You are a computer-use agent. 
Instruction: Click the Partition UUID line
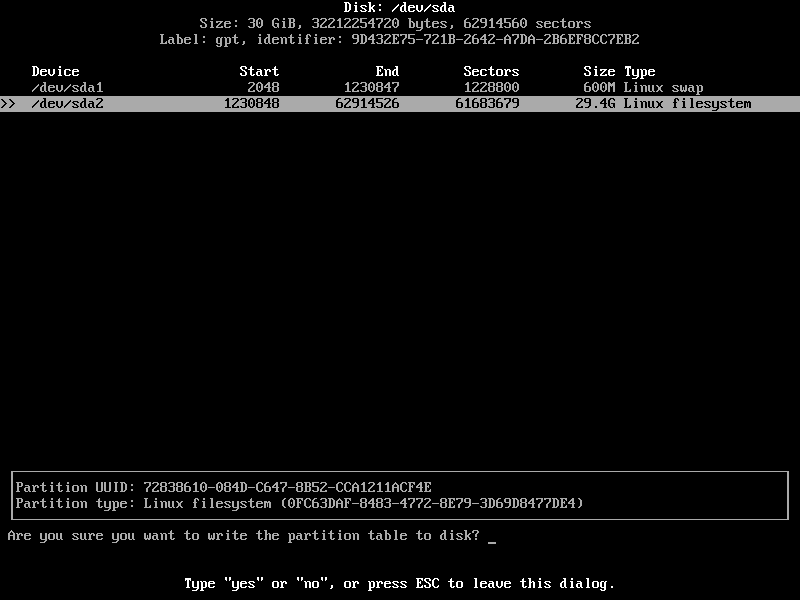[x=223, y=487]
